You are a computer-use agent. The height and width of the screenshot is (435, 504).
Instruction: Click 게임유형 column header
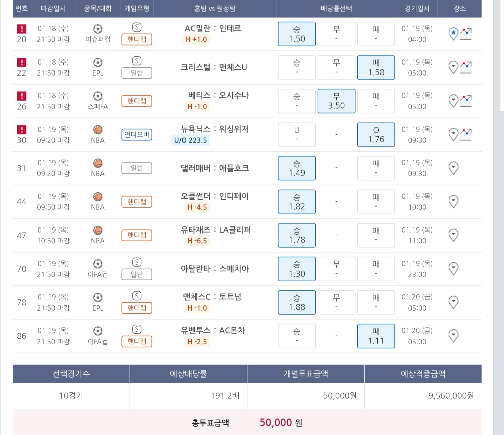click(x=137, y=8)
